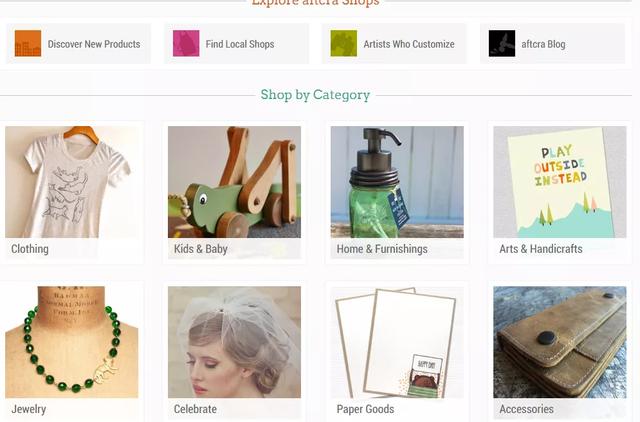Open the Discover New Products link
640x422 pixels.
pos(94,44)
